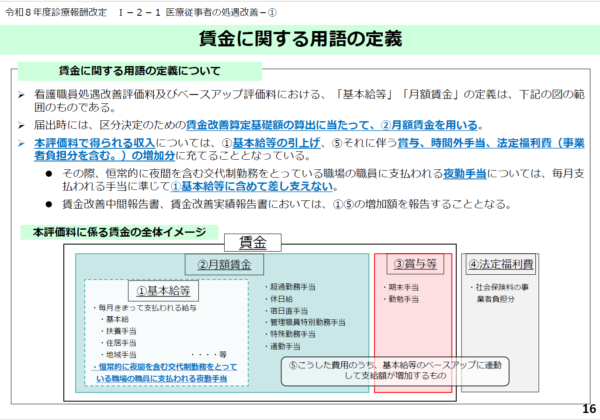Click the 期末手当 item under 賞与等
This screenshot has width=600, height=420.
(401, 286)
